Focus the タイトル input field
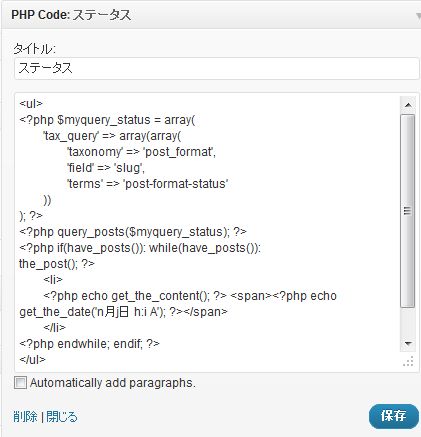Viewport: 421px width, 437px height. (217, 68)
